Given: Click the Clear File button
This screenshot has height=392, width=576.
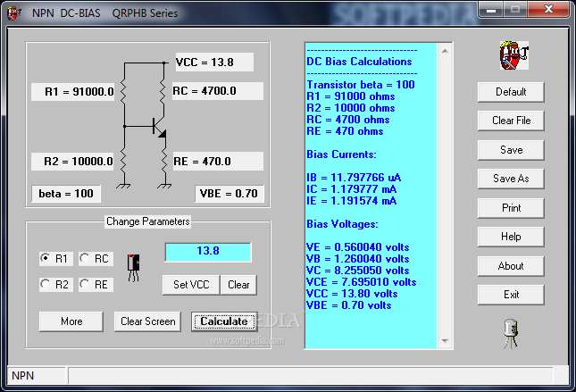Looking at the screenshot, I should (x=511, y=121).
